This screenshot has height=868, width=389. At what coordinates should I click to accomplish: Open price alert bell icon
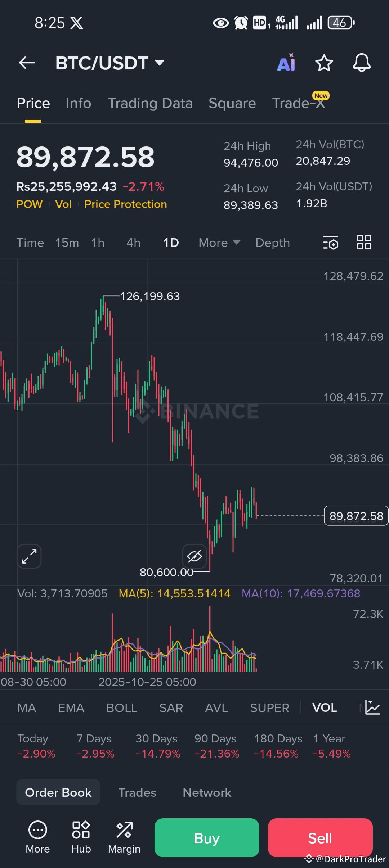[362, 63]
